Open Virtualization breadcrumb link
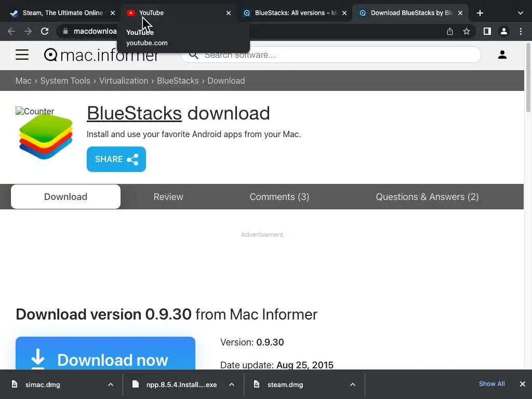The height and width of the screenshot is (399, 532). [124, 81]
